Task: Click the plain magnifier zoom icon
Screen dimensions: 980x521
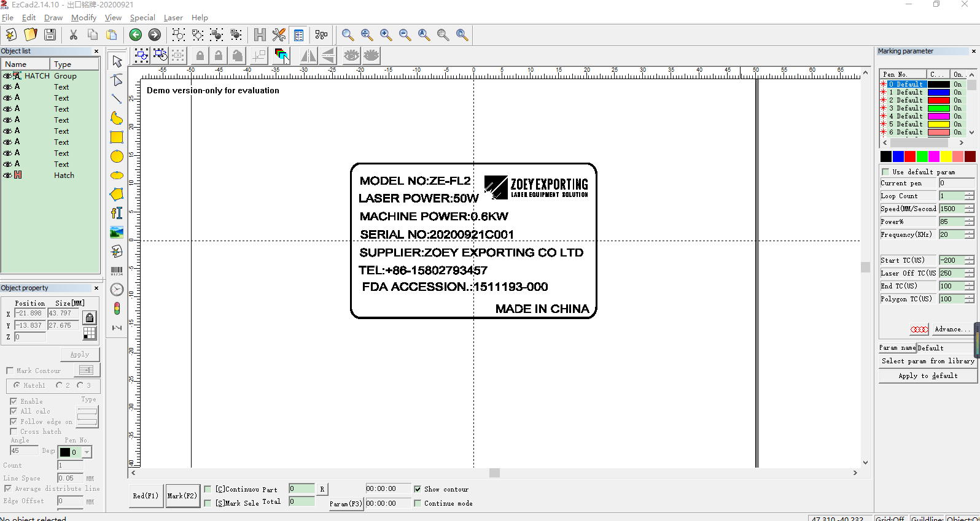Action: [348, 35]
